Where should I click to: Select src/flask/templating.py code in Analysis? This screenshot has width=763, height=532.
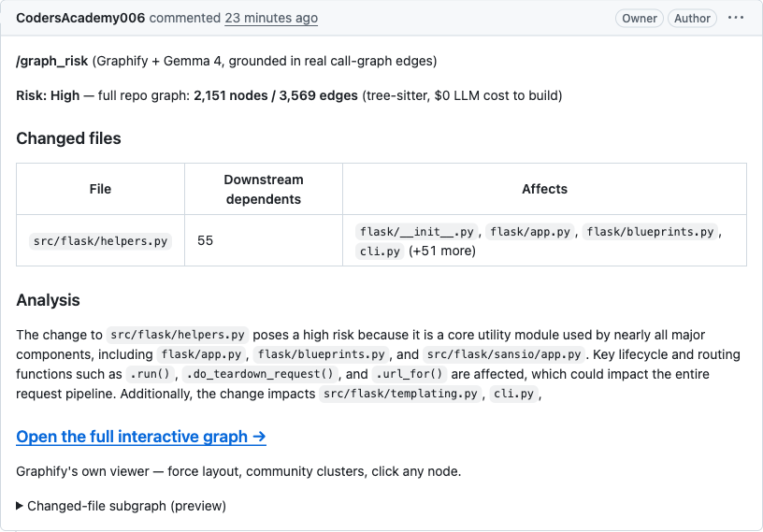click(400, 394)
